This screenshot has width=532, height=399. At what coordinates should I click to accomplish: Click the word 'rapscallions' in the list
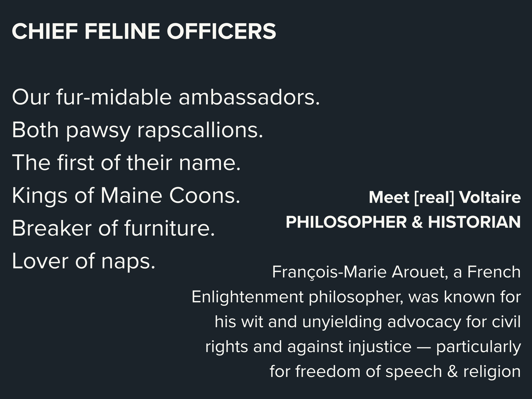[x=198, y=130]
